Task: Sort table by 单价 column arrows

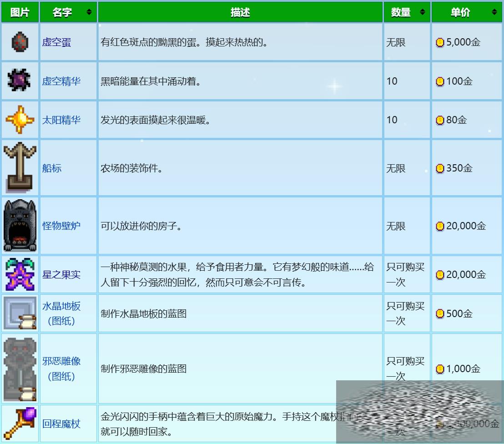Action: tap(494, 12)
